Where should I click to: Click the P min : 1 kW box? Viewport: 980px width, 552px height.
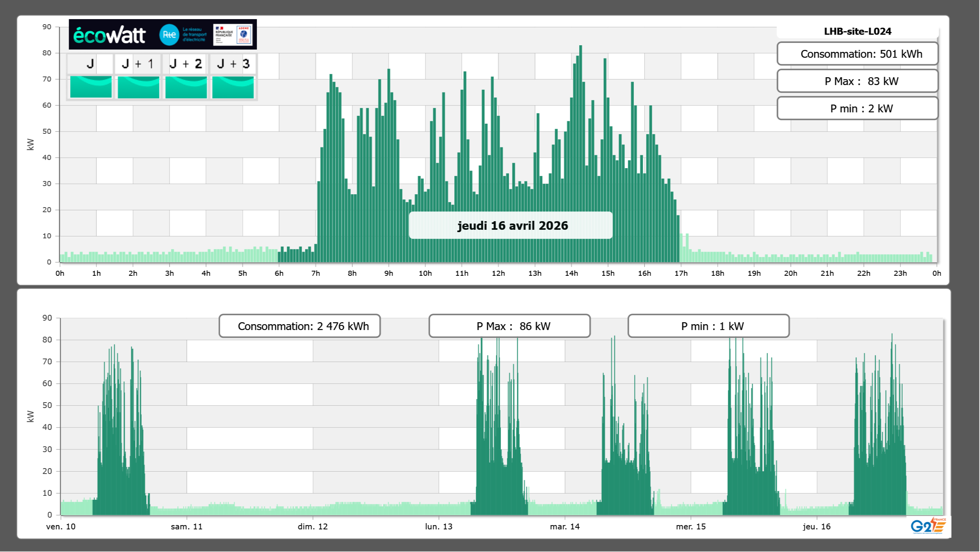point(708,326)
